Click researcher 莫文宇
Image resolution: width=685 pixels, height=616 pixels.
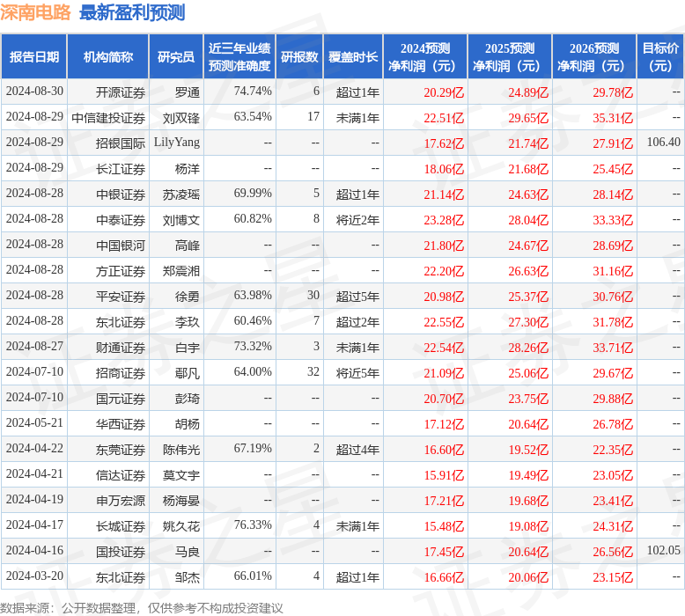click(x=181, y=475)
